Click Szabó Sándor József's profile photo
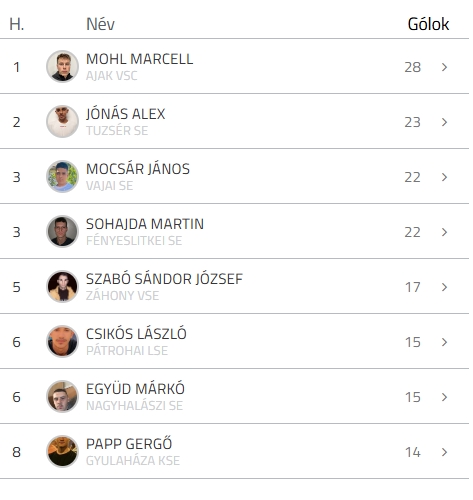This screenshot has width=473, height=500. (62, 286)
